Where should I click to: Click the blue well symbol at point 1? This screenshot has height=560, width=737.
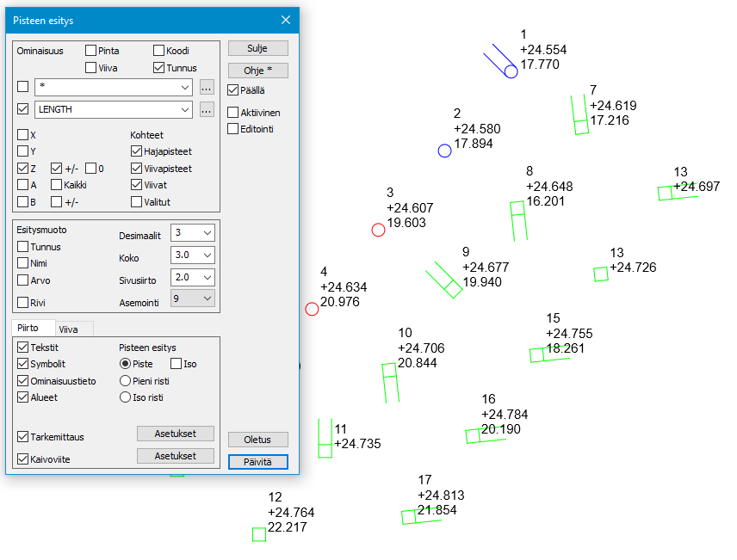pyautogui.click(x=511, y=71)
